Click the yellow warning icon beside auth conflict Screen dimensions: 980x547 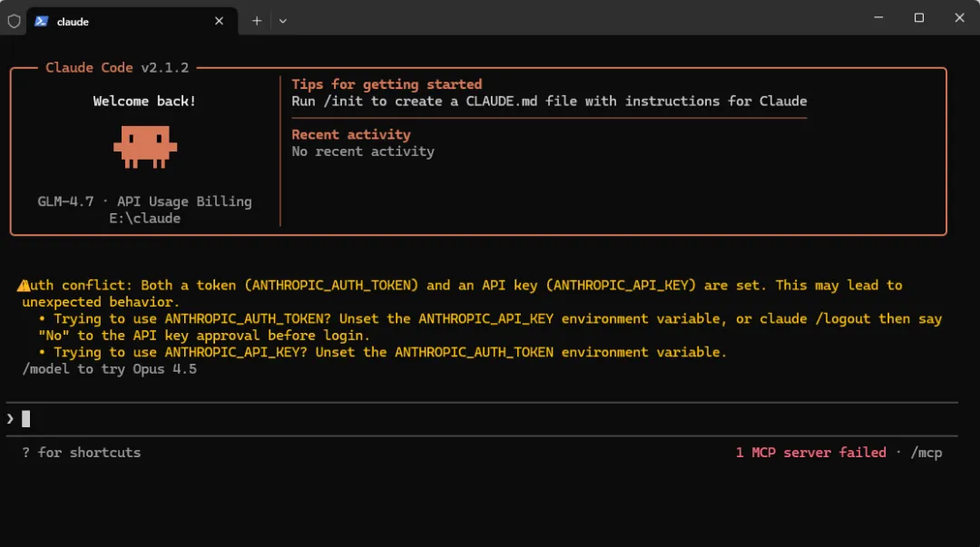click(24, 286)
